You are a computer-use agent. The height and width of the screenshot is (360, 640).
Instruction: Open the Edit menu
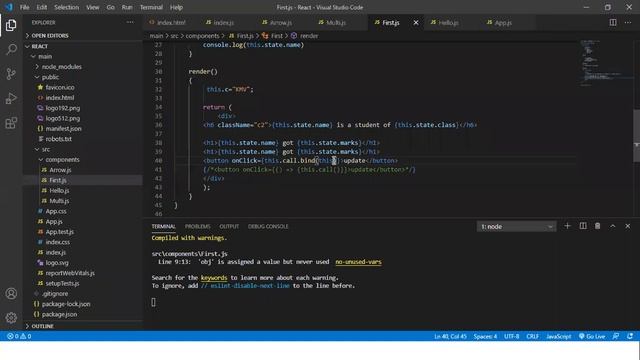[x=42, y=7]
